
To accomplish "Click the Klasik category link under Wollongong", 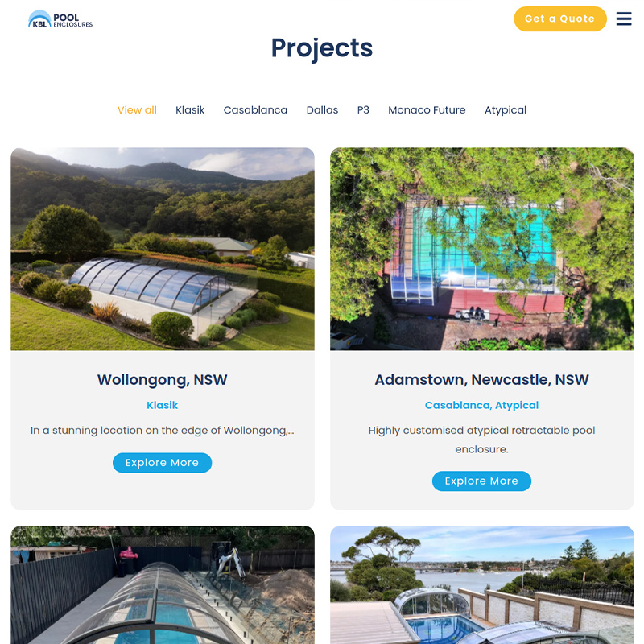I will click(163, 406).
